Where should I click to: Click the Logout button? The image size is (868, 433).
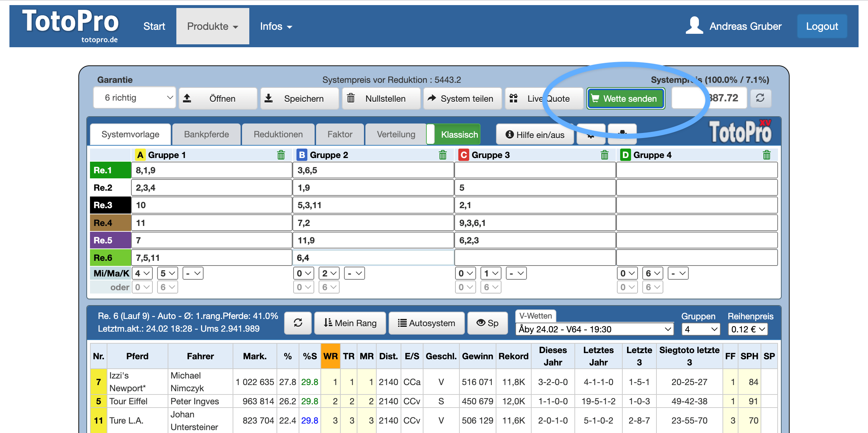pyautogui.click(x=822, y=26)
